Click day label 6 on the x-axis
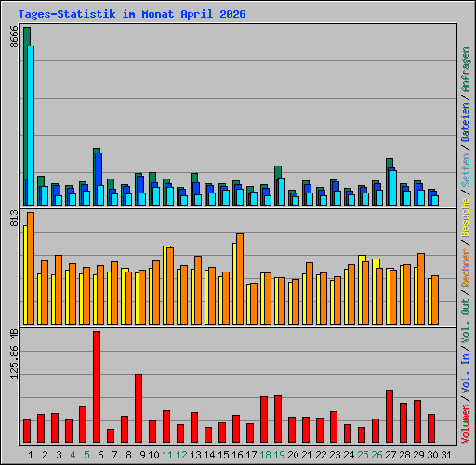This screenshot has width=476, height=465. click(100, 455)
